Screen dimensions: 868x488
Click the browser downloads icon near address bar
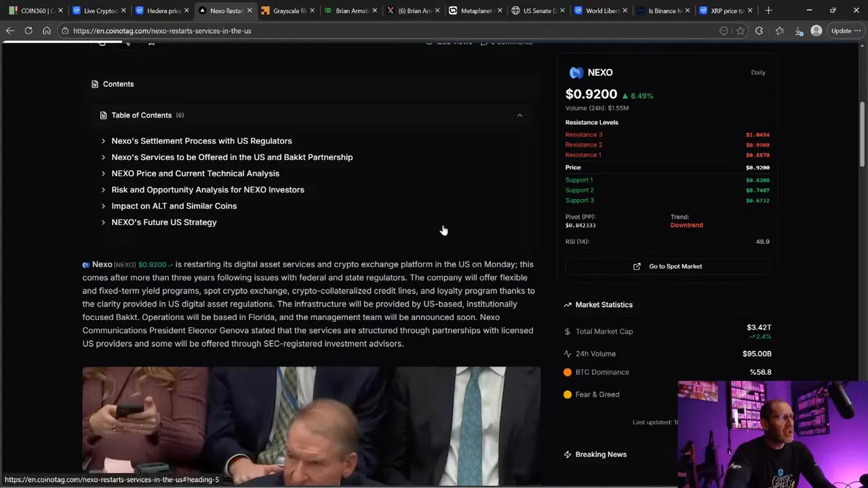click(x=797, y=30)
